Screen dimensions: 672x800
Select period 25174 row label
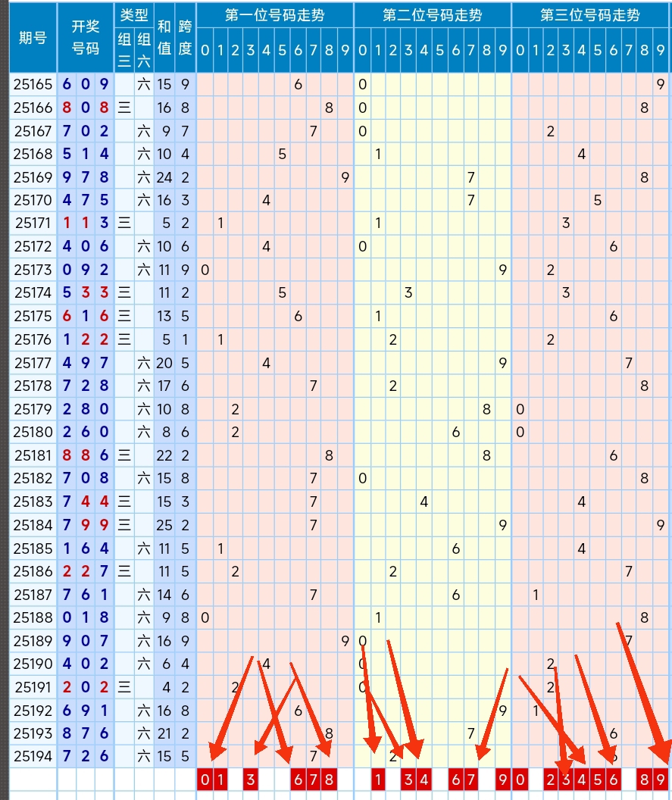click(x=33, y=292)
